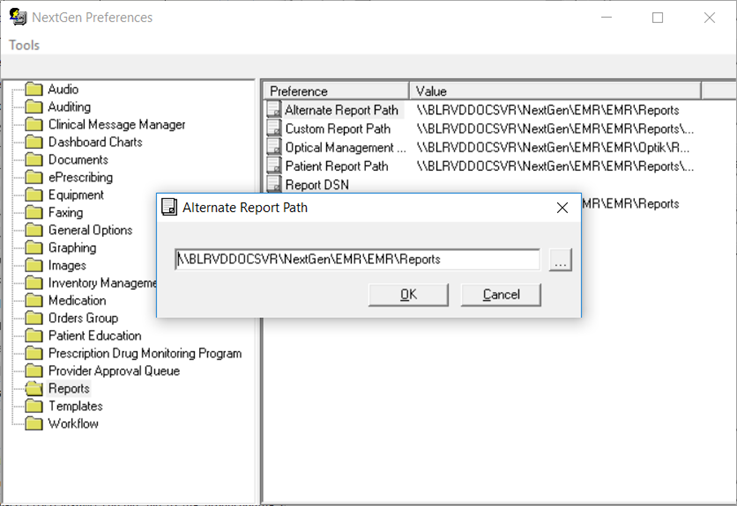Click the Optik path value in list

[553, 148]
